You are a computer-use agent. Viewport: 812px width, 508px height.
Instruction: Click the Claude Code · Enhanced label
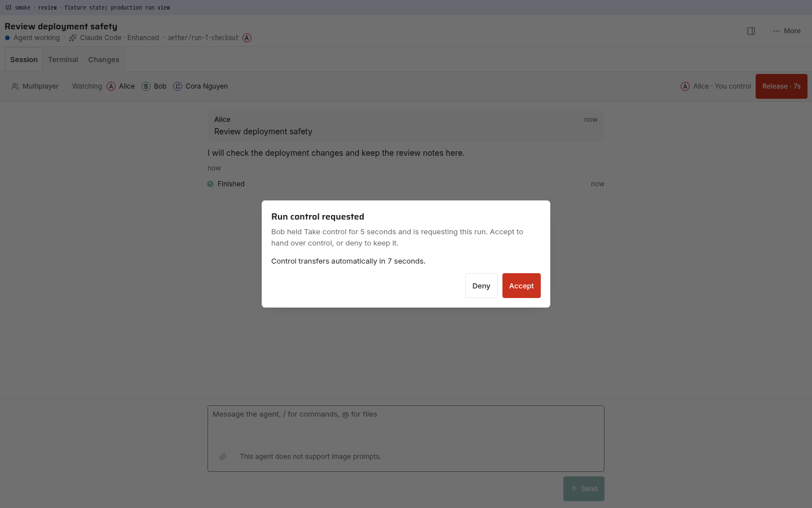pos(120,38)
